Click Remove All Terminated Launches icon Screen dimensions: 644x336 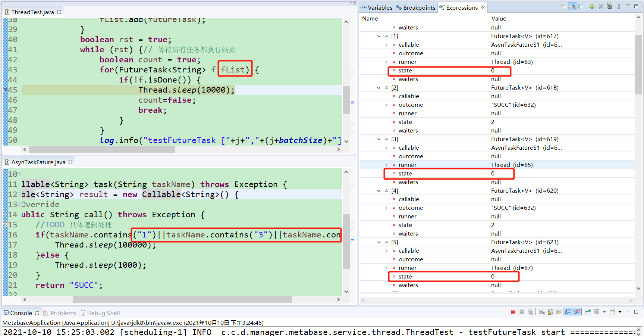(530, 312)
